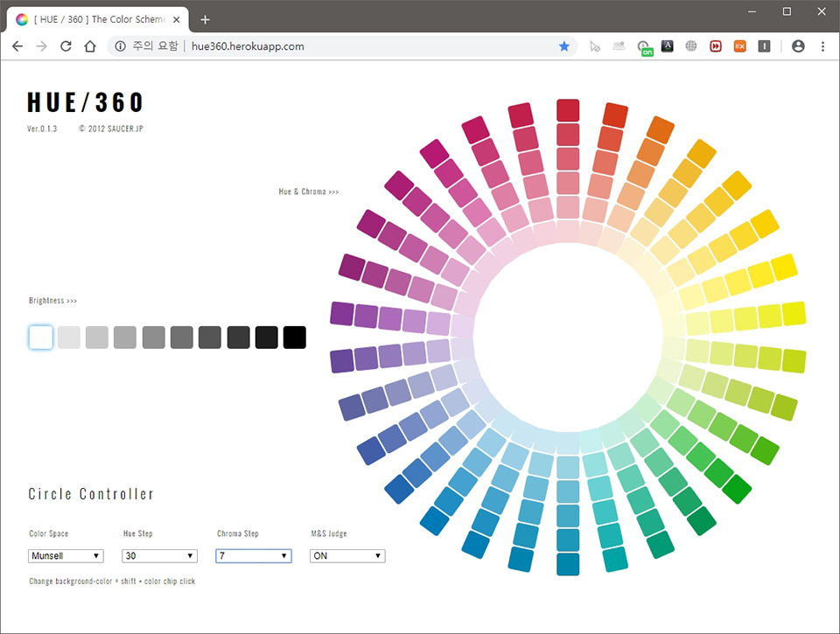The width and height of the screenshot is (840, 634).
Task: Click the 'Hue & Chroma >>>' label
Action: click(309, 192)
